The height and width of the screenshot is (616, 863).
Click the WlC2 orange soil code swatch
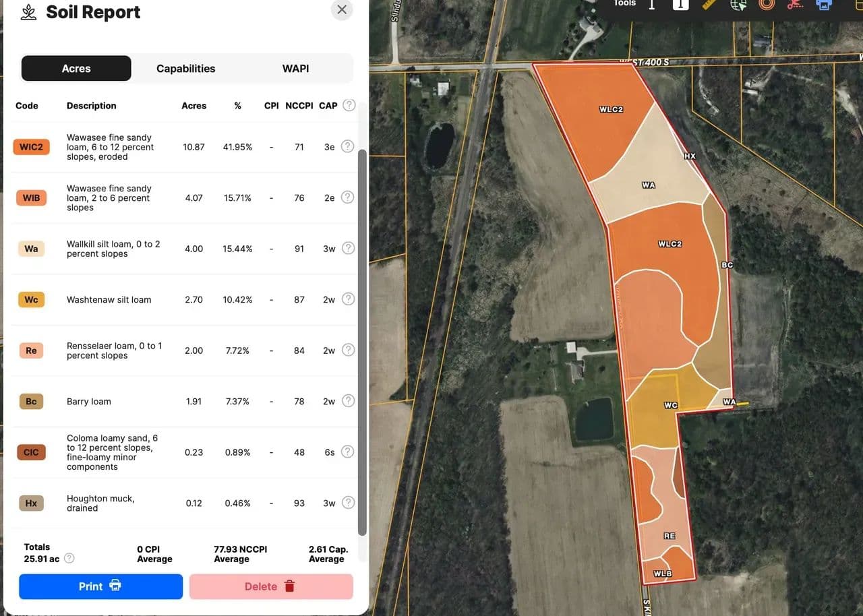(31, 147)
